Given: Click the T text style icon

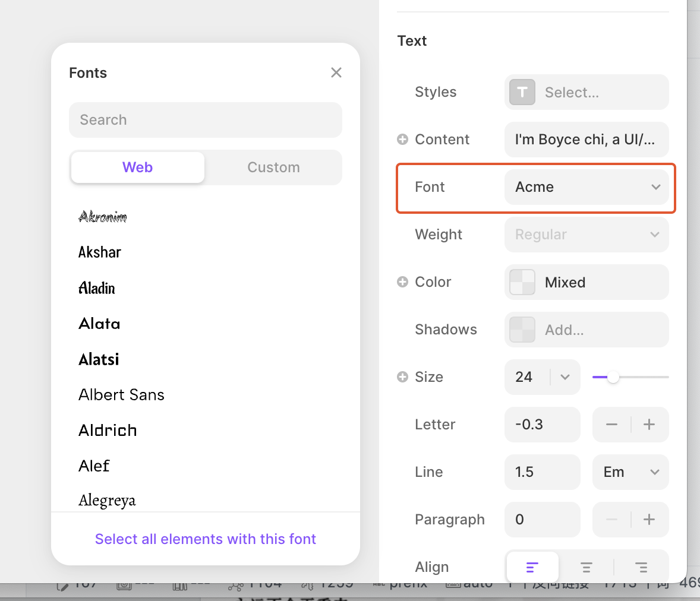Looking at the screenshot, I should coord(522,92).
